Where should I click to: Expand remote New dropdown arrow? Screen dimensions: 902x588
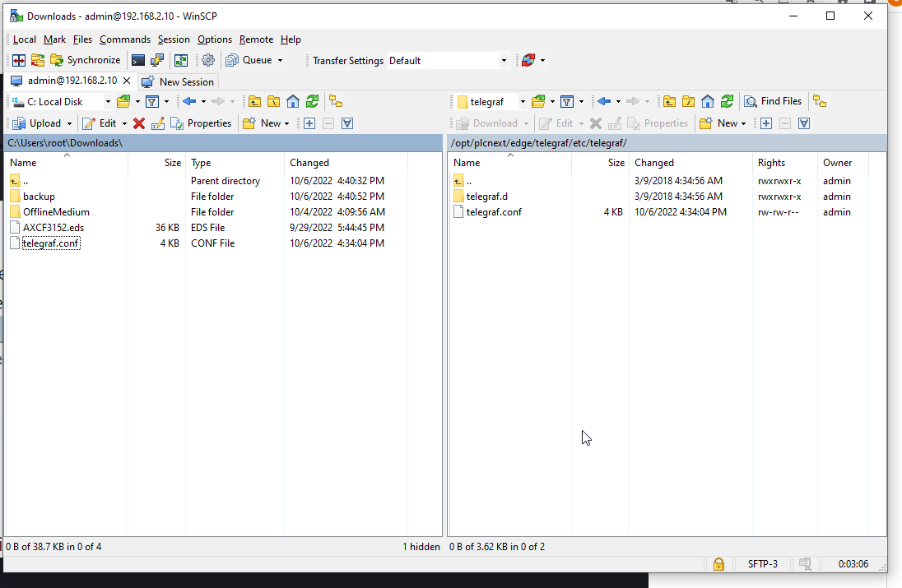click(743, 123)
